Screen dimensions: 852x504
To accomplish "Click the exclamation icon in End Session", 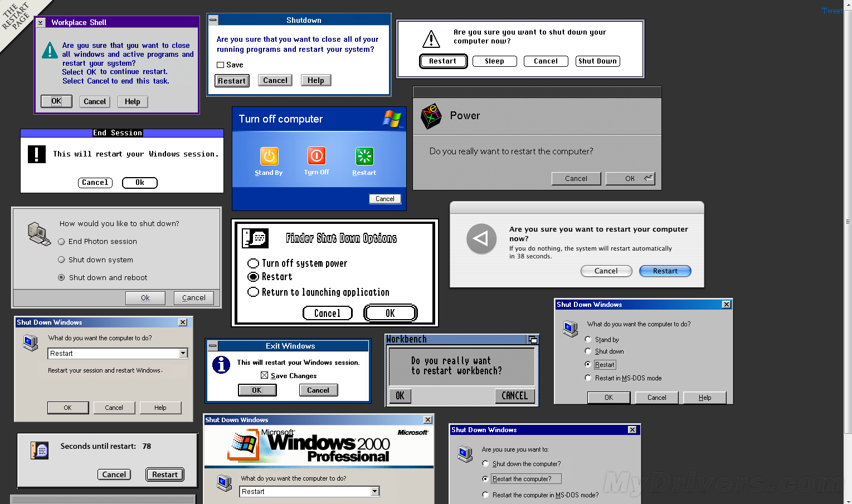I will (37, 154).
